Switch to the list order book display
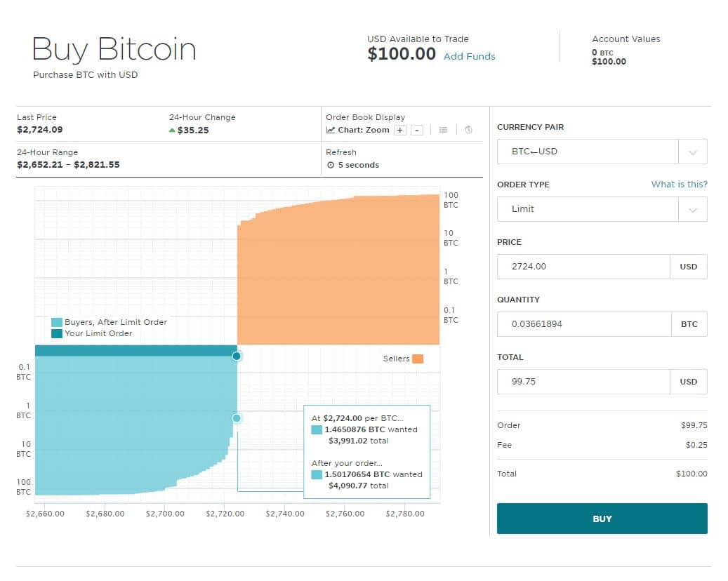728x581 pixels. pyautogui.click(x=444, y=130)
